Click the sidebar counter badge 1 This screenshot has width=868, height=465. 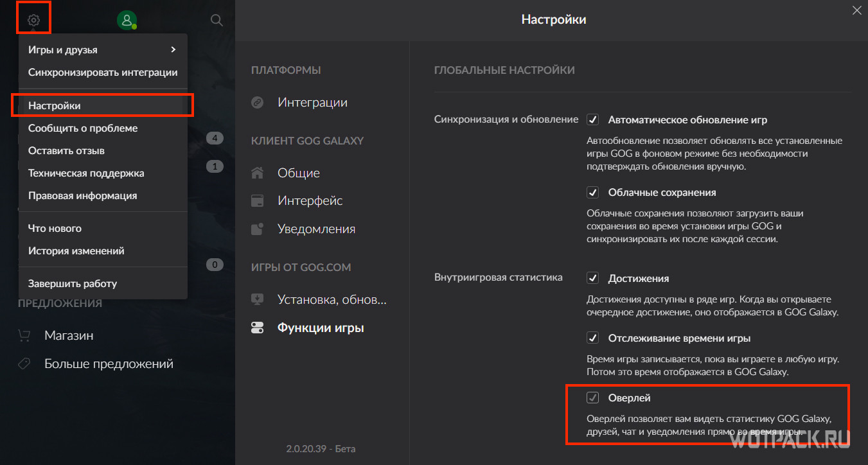point(215,166)
